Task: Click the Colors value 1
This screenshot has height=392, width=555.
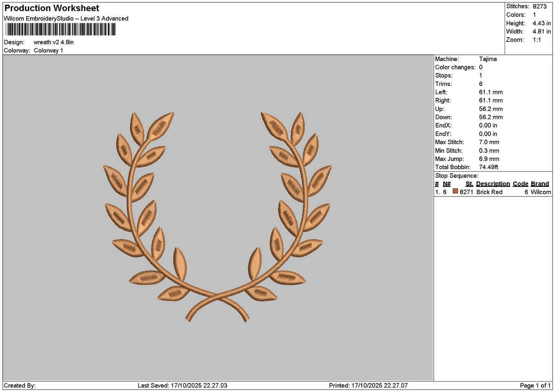Action: tap(534, 15)
